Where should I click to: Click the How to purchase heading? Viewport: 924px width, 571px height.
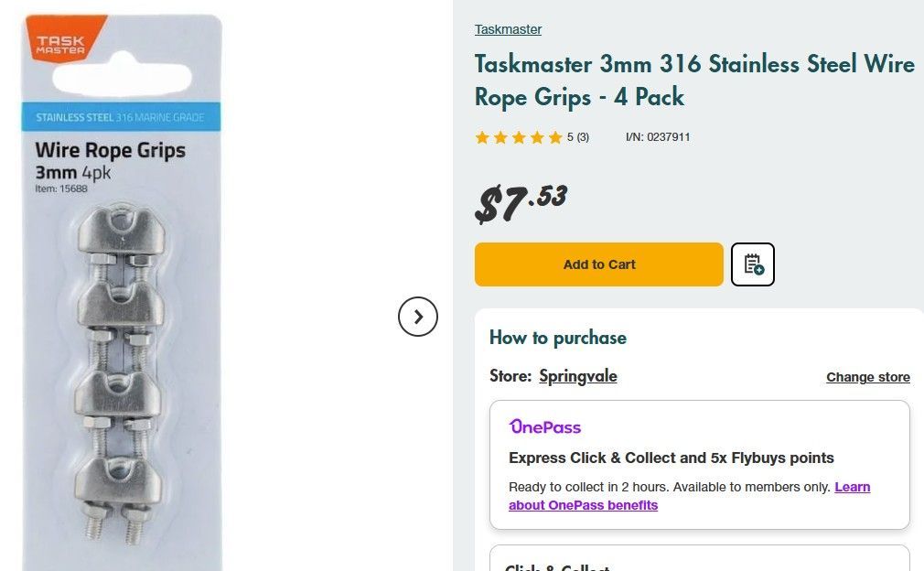[x=557, y=338]
